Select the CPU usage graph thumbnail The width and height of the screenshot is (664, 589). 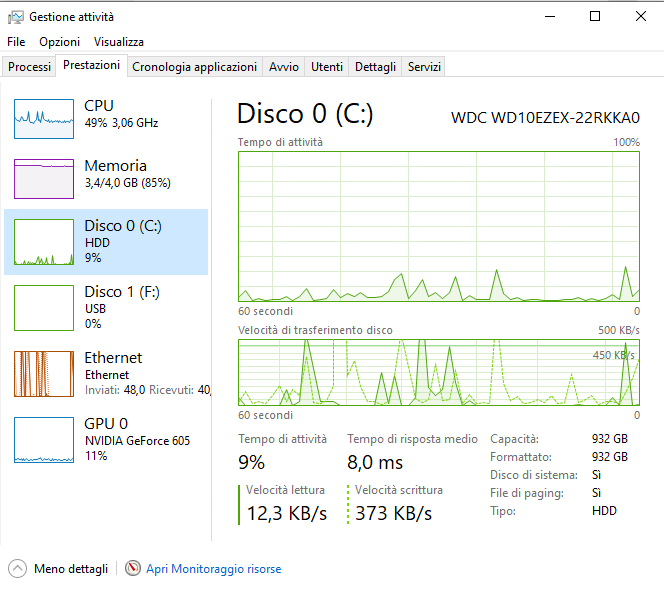coord(44,118)
